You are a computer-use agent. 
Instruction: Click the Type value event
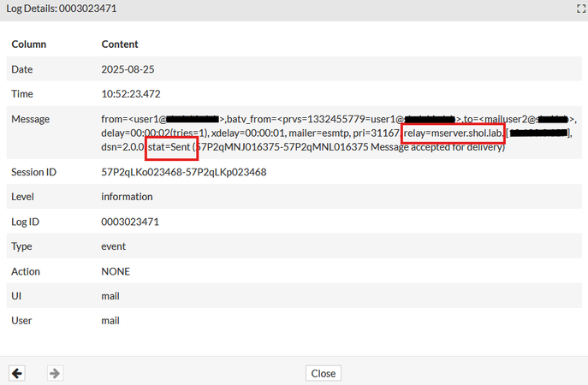click(114, 246)
